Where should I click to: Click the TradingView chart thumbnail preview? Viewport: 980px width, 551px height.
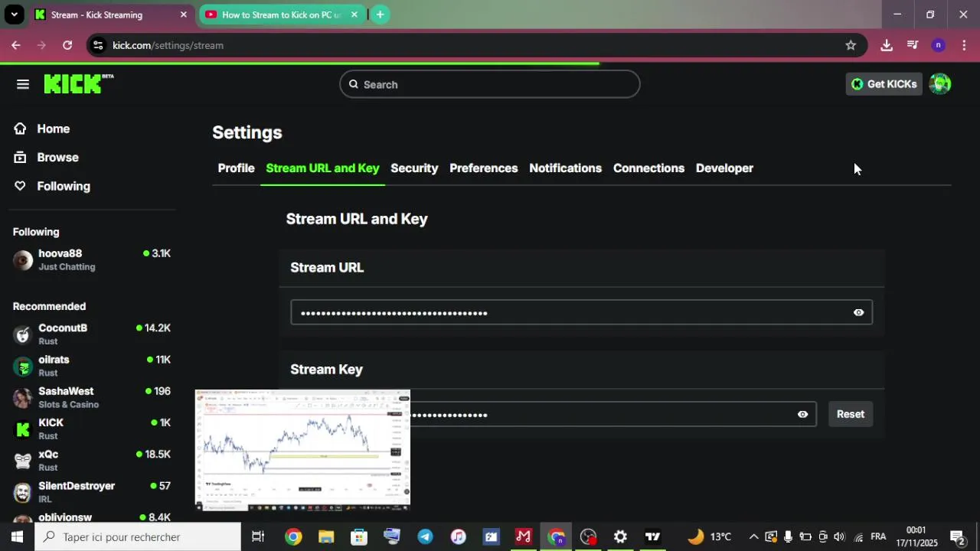pos(302,450)
